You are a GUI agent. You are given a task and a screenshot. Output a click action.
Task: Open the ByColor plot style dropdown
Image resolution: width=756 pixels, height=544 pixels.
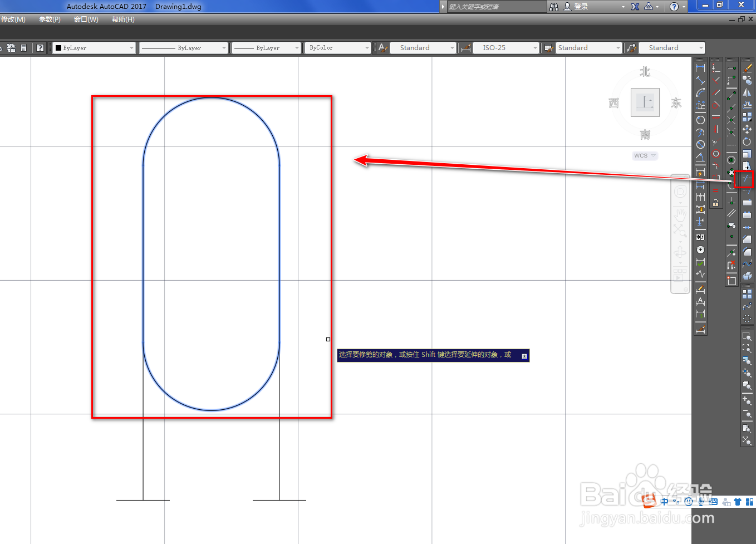click(337, 48)
